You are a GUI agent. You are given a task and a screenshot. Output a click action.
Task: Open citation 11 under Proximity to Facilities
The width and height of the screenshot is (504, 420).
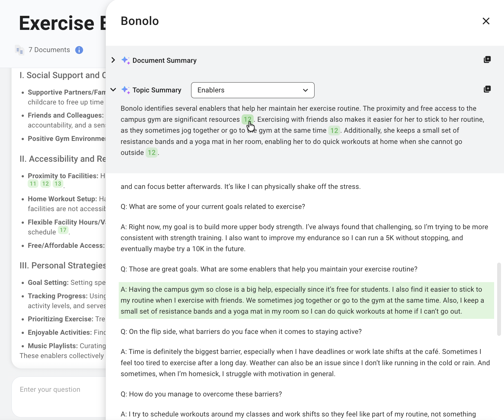coord(33,184)
